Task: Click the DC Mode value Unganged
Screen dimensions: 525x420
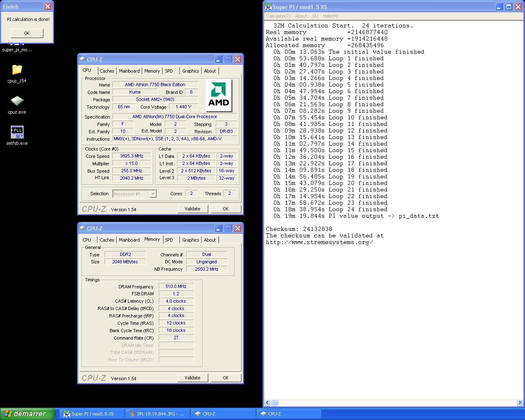Action: [207, 262]
